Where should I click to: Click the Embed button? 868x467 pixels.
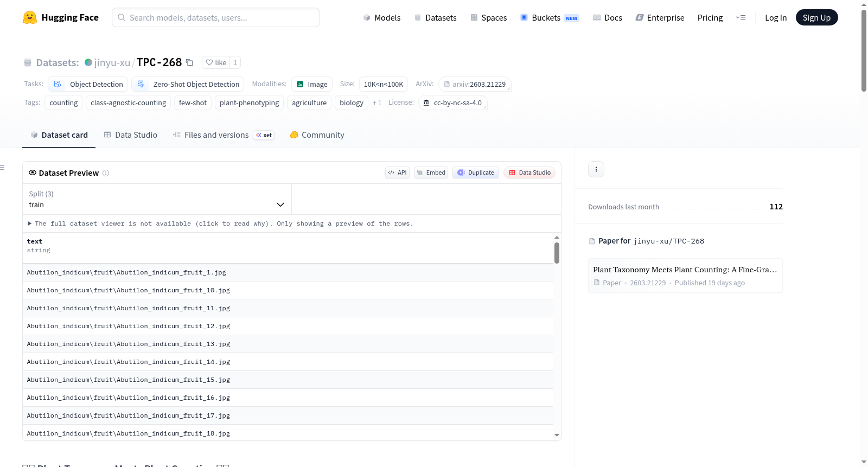pyautogui.click(x=431, y=172)
